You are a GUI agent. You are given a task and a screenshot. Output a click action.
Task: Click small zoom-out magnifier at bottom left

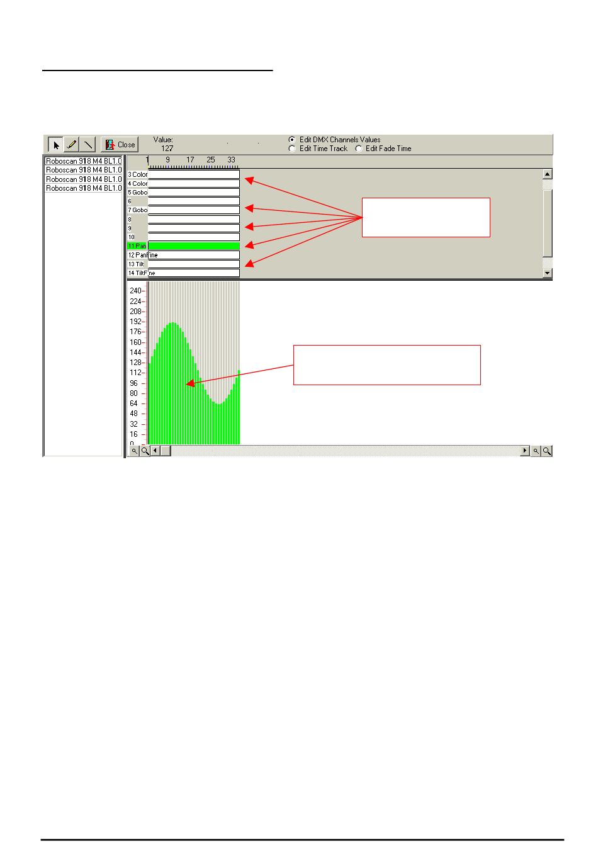134,451
